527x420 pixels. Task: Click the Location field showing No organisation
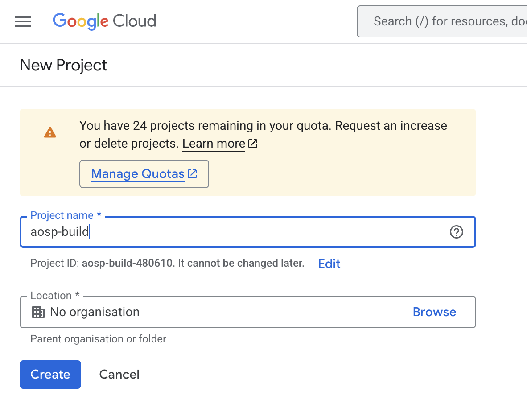pos(214,312)
